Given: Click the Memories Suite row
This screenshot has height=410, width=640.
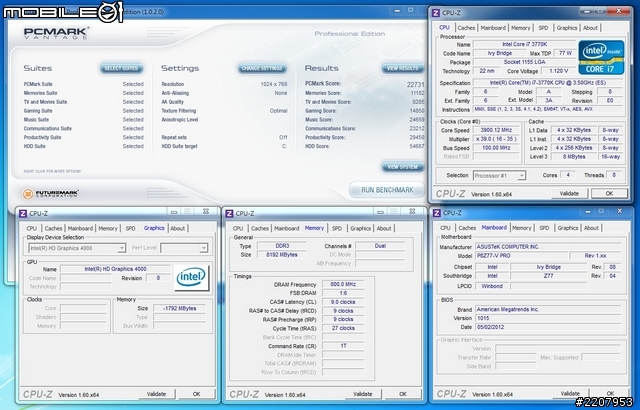Looking at the screenshot, I should click(84, 93).
